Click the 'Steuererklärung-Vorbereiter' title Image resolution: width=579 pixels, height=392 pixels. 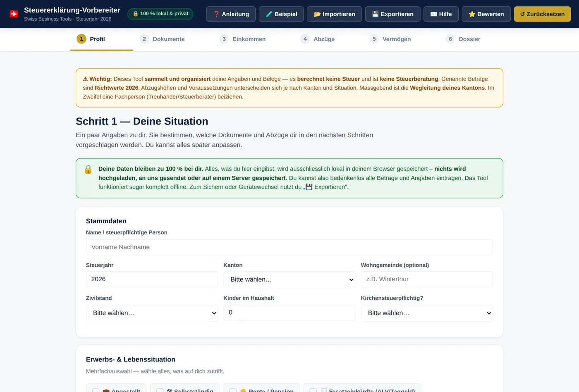72,10
